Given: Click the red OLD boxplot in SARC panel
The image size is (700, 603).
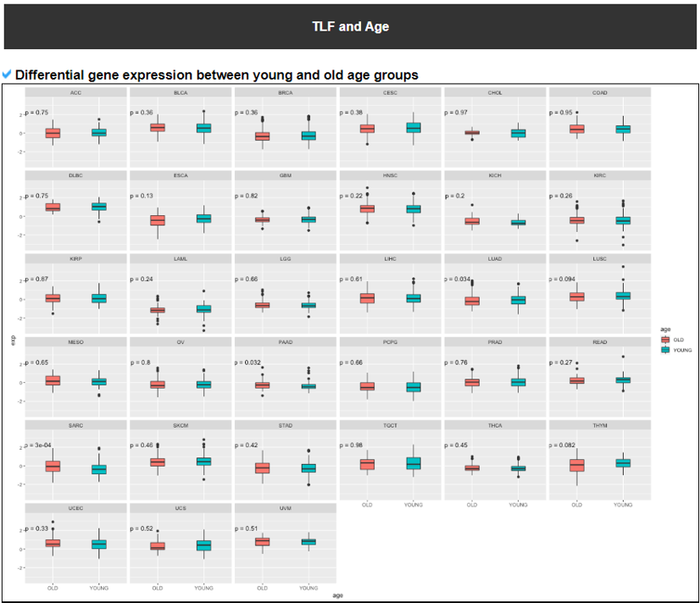Looking at the screenshot, I should 53,466.
